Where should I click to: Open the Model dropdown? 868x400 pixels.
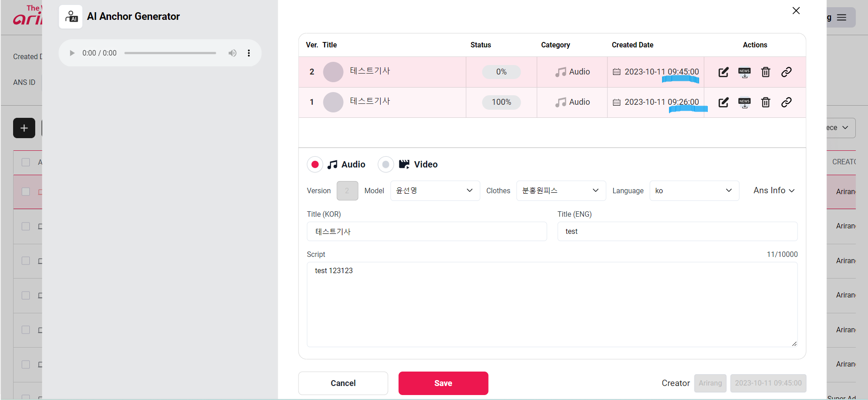[434, 191]
